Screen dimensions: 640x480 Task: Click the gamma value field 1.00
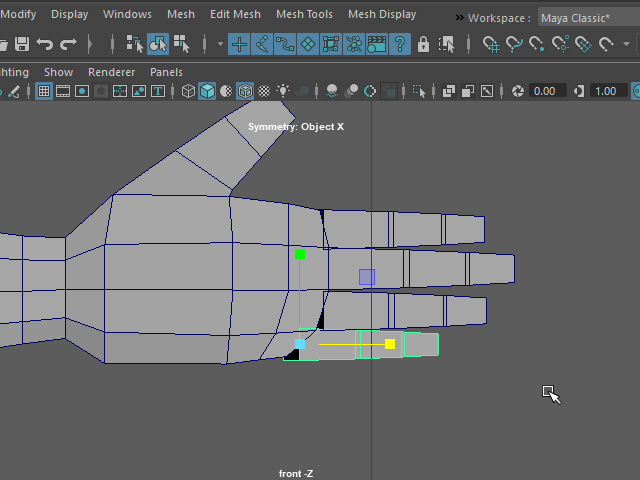604,91
